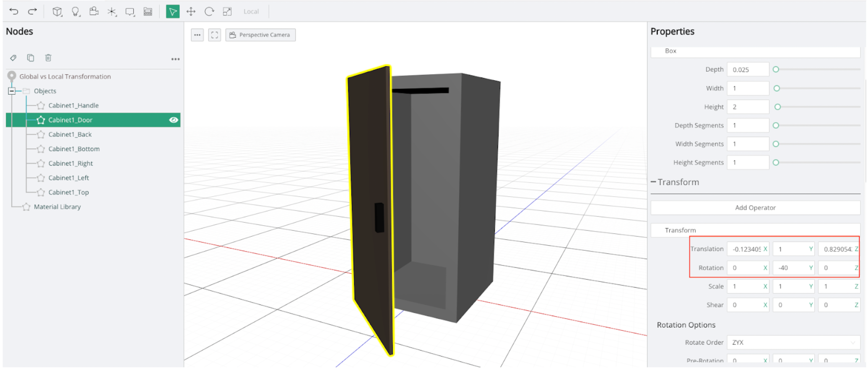Click the Add Operator button
Screen dimensions: 868x369
755,208
